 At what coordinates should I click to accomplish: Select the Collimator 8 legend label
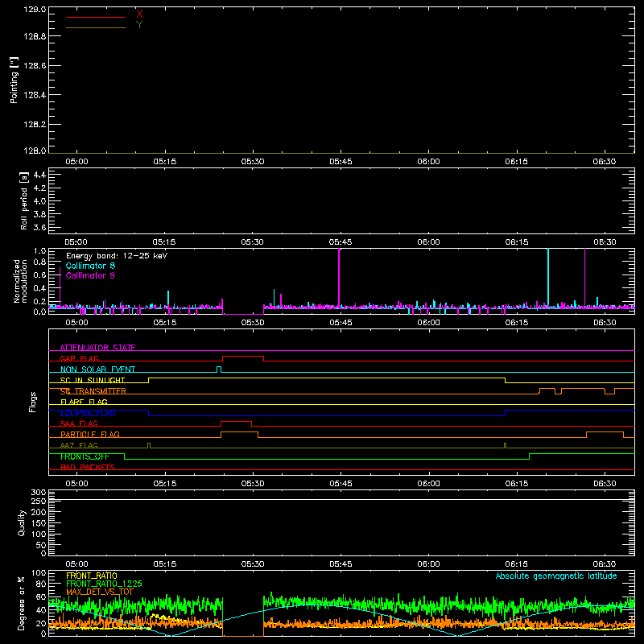click(90, 266)
